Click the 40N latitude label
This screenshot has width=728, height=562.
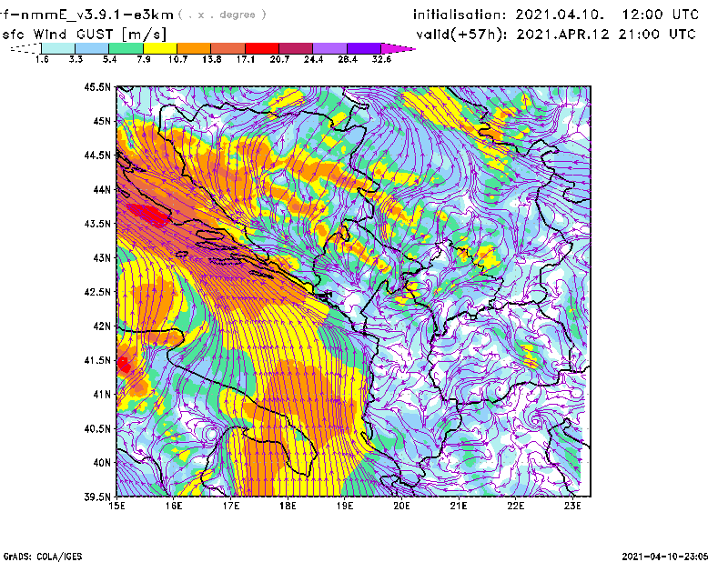point(102,463)
